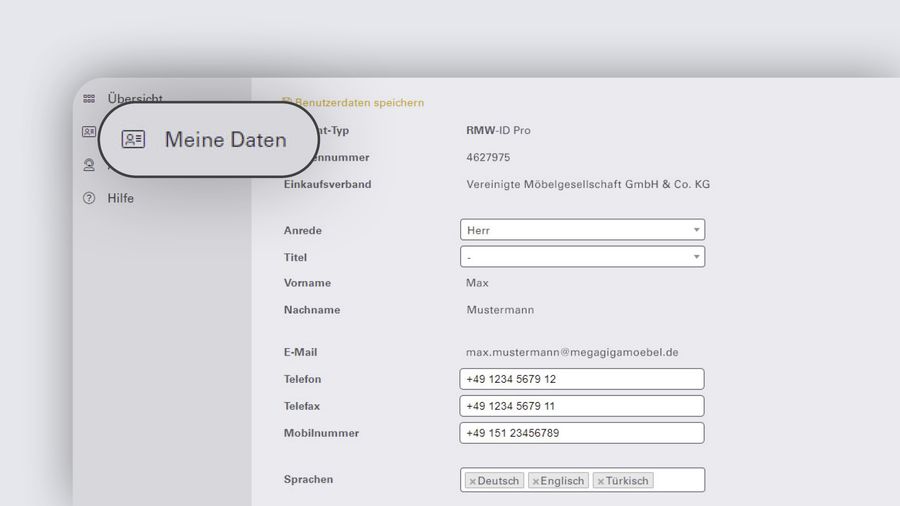Remove the Türkisch language tag
This screenshot has height=506, width=900.
600,481
